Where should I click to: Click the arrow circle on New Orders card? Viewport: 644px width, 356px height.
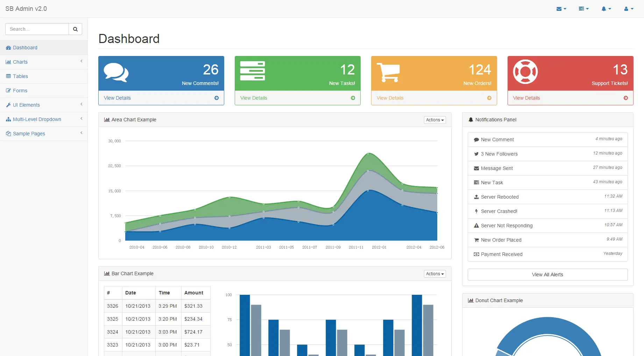point(489,98)
